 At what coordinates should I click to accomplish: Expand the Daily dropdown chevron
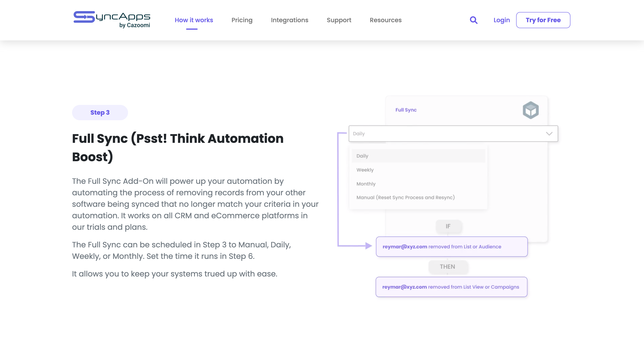pos(549,134)
